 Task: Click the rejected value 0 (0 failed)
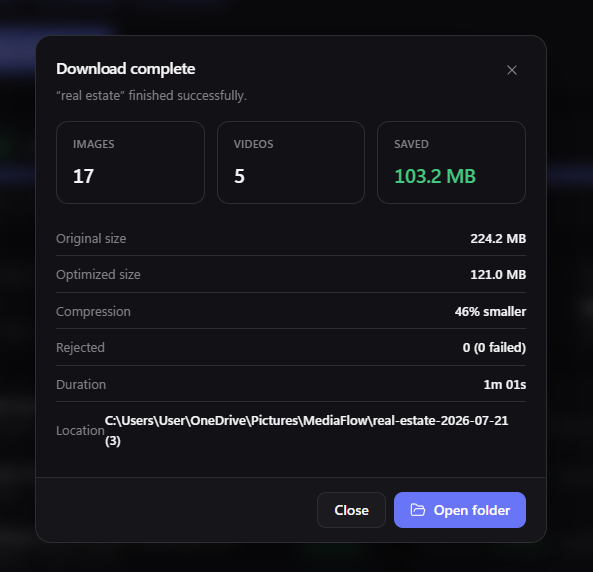[x=494, y=348]
